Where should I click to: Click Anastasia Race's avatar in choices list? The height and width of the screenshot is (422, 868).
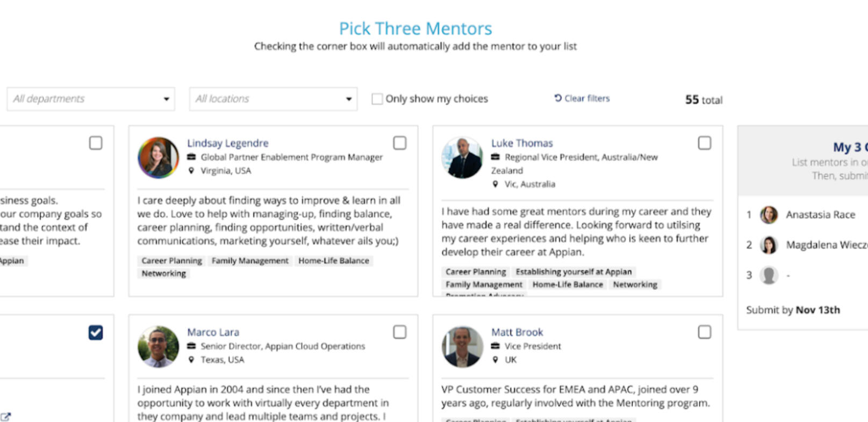point(769,214)
